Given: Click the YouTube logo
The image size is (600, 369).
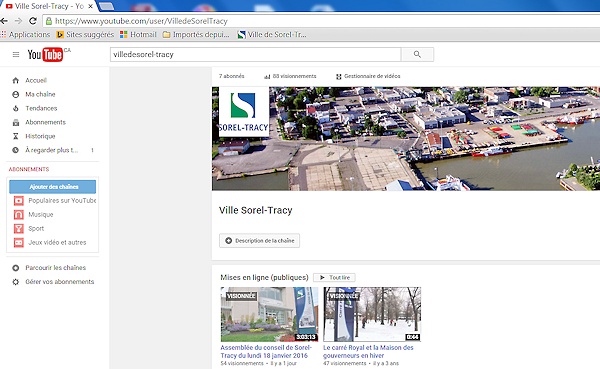Looking at the screenshot, I should coord(45,54).
